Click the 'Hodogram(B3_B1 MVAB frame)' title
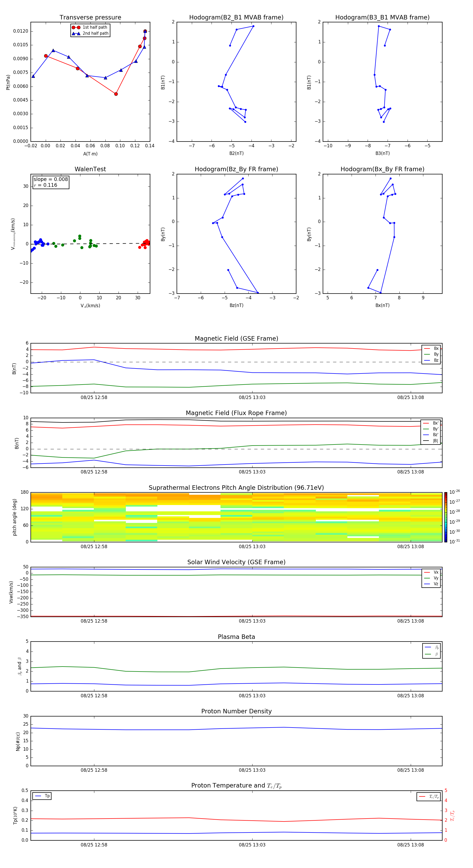 click(382, 18)
